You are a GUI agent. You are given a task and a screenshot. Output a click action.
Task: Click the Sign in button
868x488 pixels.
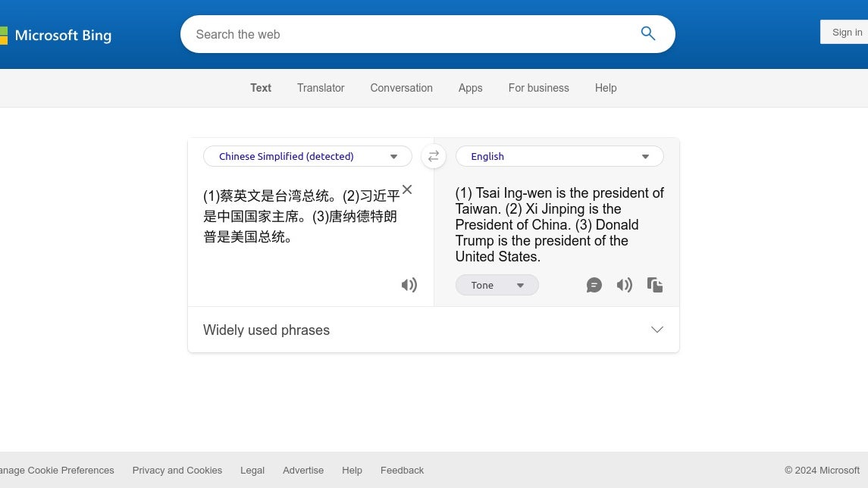tap(846, 32)
